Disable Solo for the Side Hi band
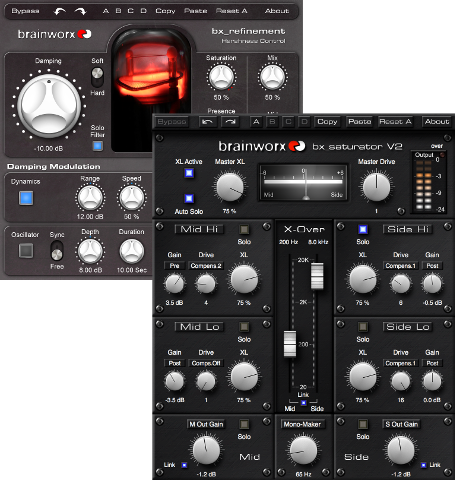The height and width of the screenshot is (480, 455). [363, 229]
